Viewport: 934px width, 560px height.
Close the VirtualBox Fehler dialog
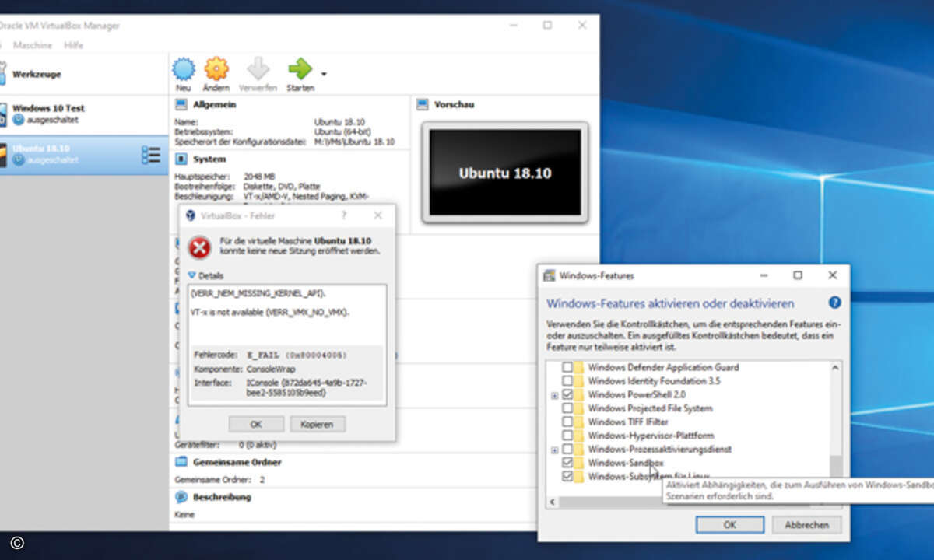[378, 215]
